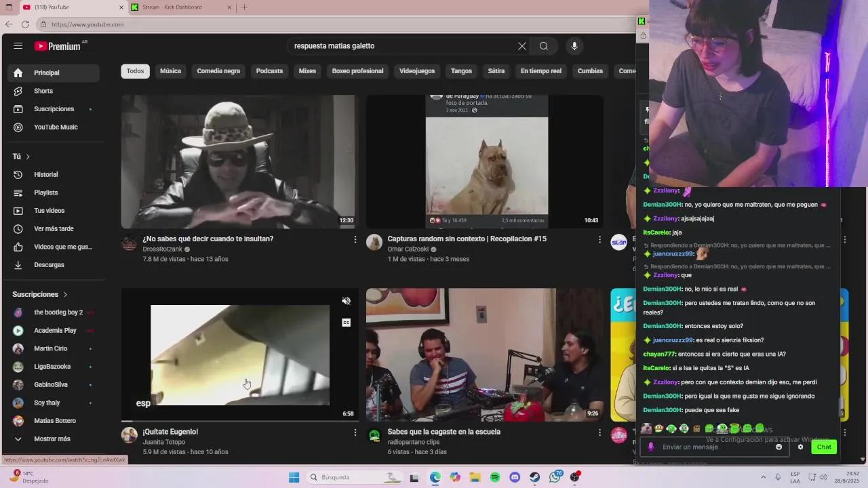Screen dimensions: 868x488
Task: Open the Sabes que la cagaste thumbnail
Action: coord(484,354)
